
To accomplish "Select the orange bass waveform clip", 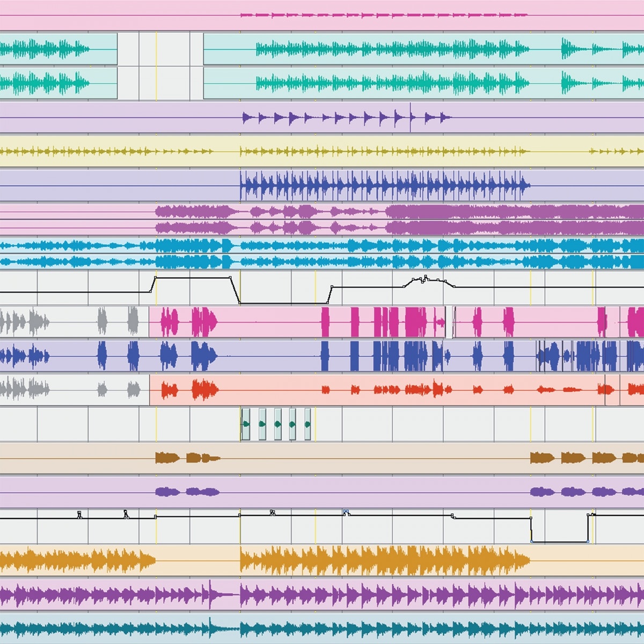I will pos(376,561).
